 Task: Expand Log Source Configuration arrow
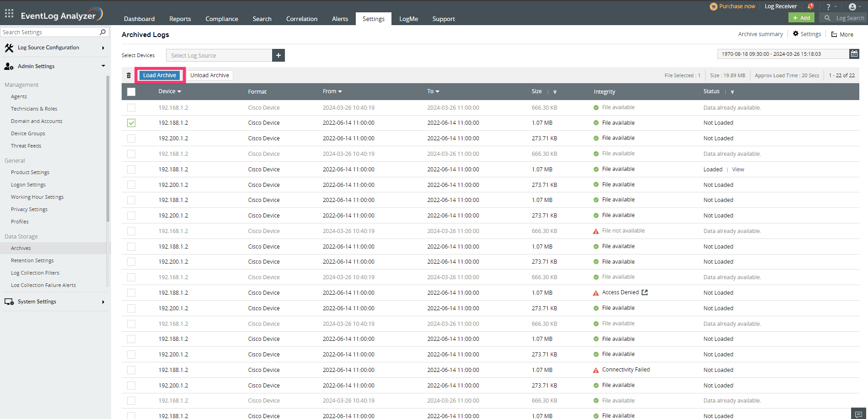click(103, 48)
